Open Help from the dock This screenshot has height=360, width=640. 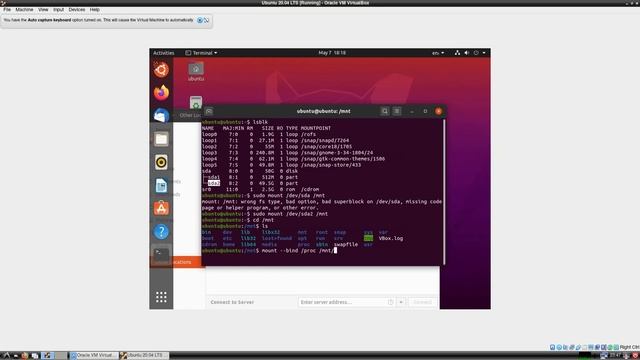coord(161,232)
